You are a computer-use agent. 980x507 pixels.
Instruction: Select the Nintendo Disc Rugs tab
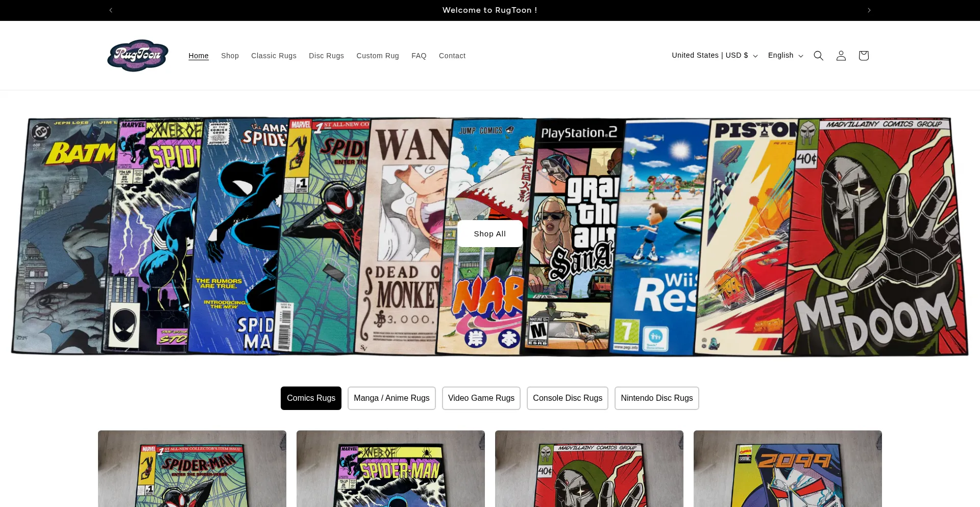[657, 398]
